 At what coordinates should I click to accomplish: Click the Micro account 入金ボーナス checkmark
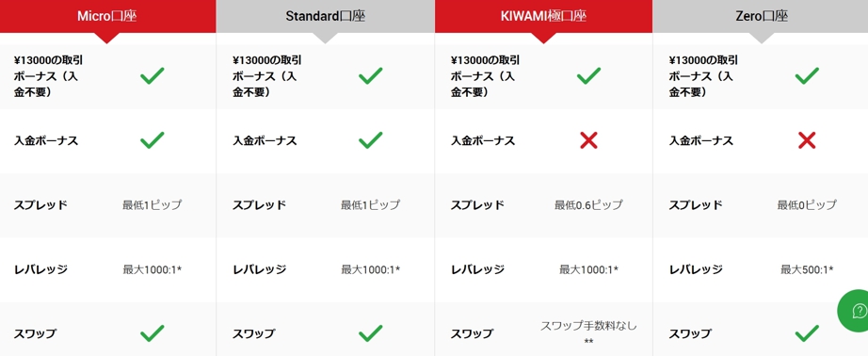click(152, 140)
